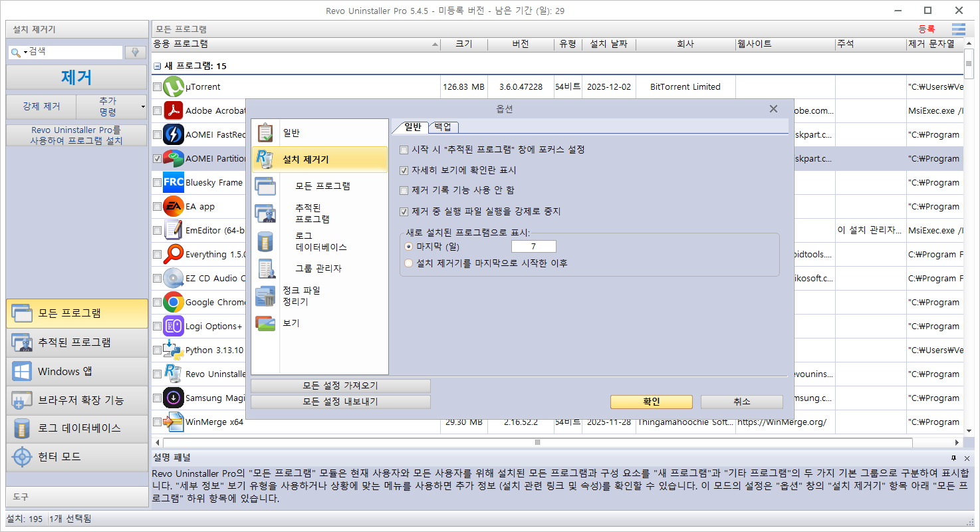Open 일반 options category
Screen dimensions: 980x532
320,133
